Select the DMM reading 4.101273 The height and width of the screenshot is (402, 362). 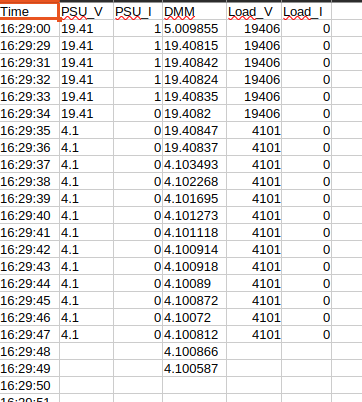click(x=195, y=216)
